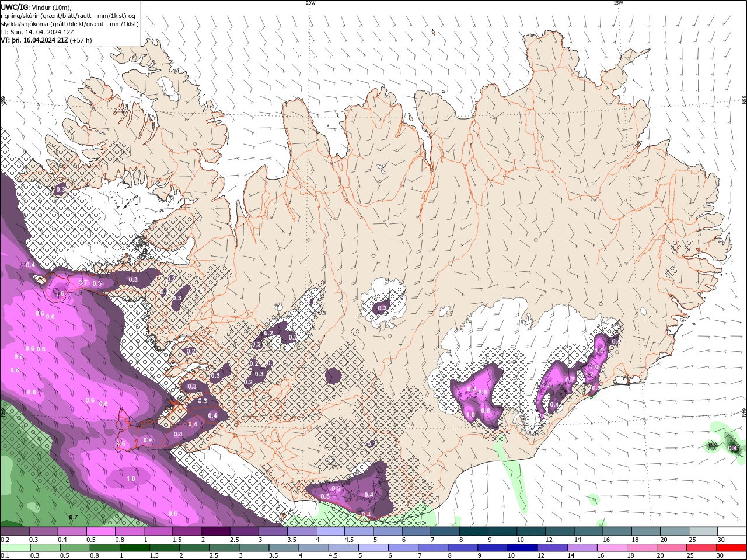The width and height of the screenshot is (747, 560).
Task: Pick upper legend dark purple swatch between 2 and 2.5
Action: (x=215, y=531)
